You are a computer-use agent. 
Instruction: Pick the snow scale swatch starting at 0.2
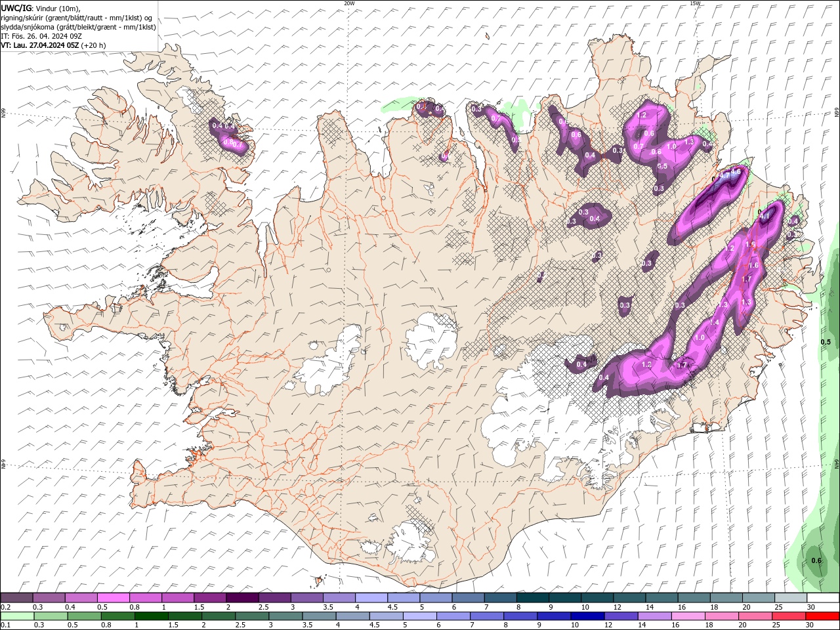tap(16, 598)
